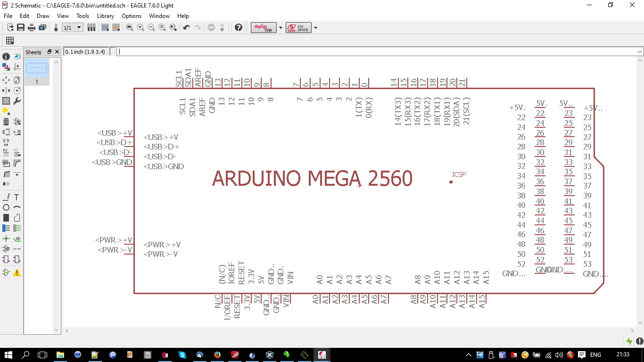Choose the Move tool

[x=6, y=80]
